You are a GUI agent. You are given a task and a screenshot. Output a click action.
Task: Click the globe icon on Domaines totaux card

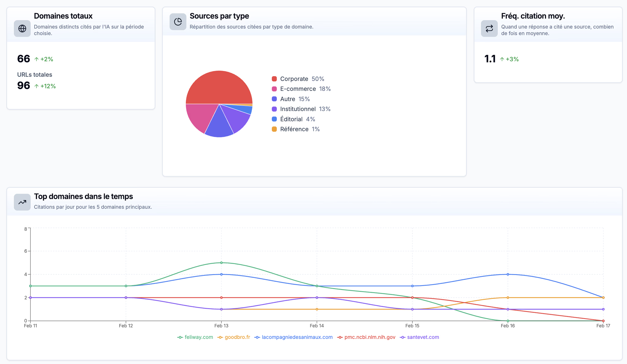pos(22,29)
